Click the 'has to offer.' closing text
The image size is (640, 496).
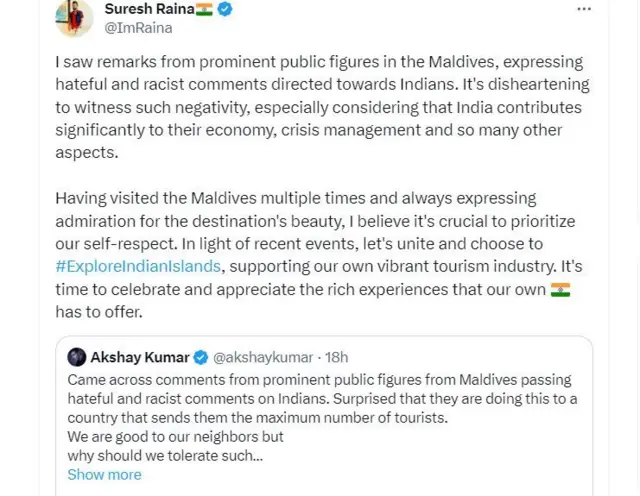coord(101,312)
